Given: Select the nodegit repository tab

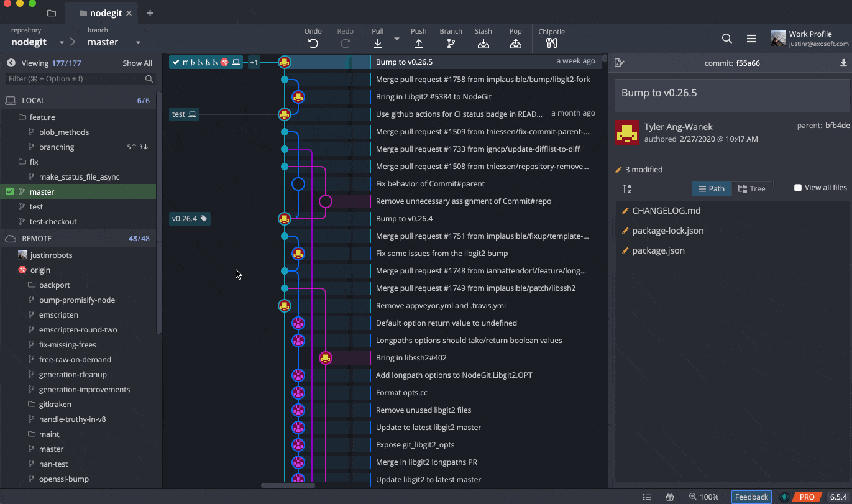Looking at the screenshot, I should pos(101,13).
